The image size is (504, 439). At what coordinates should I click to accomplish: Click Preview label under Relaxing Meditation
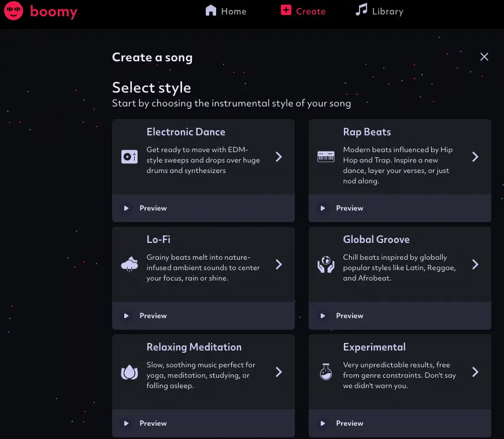click(x=153, y=423)
